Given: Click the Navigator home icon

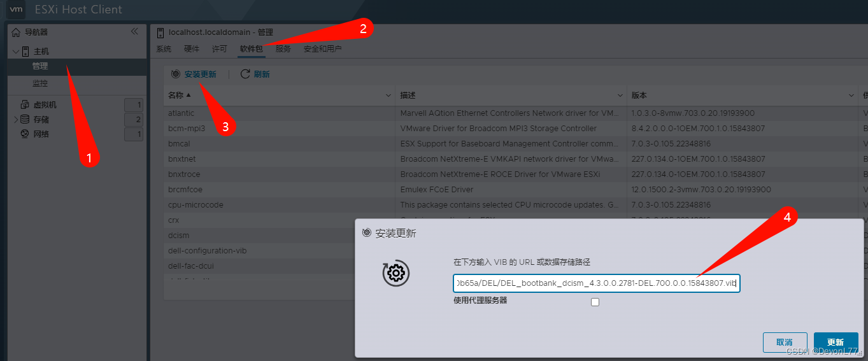Looking at the screenshot, I should (x=17, y=32).
